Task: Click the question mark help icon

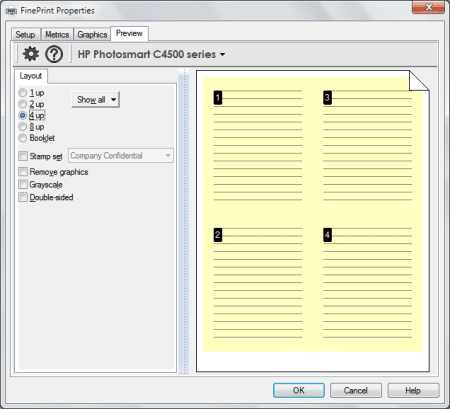Action: (54, 54)
